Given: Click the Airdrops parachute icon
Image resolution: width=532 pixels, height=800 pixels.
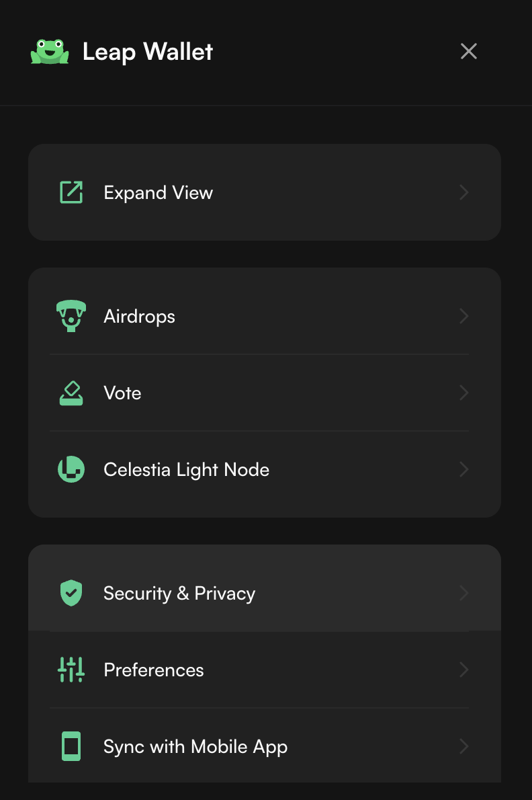Looking at the screenshot, I should point(71,316).
